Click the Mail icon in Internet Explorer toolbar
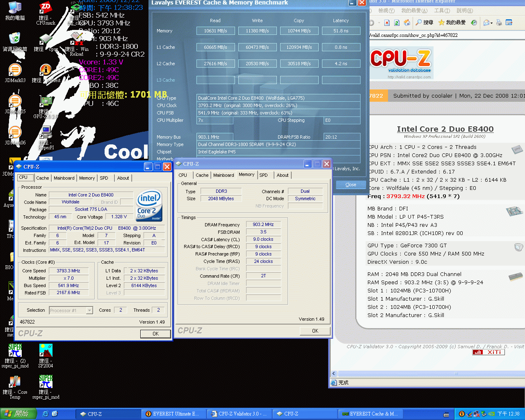The height and width of the screenshot is (420, 525). [x=486, y=23]
